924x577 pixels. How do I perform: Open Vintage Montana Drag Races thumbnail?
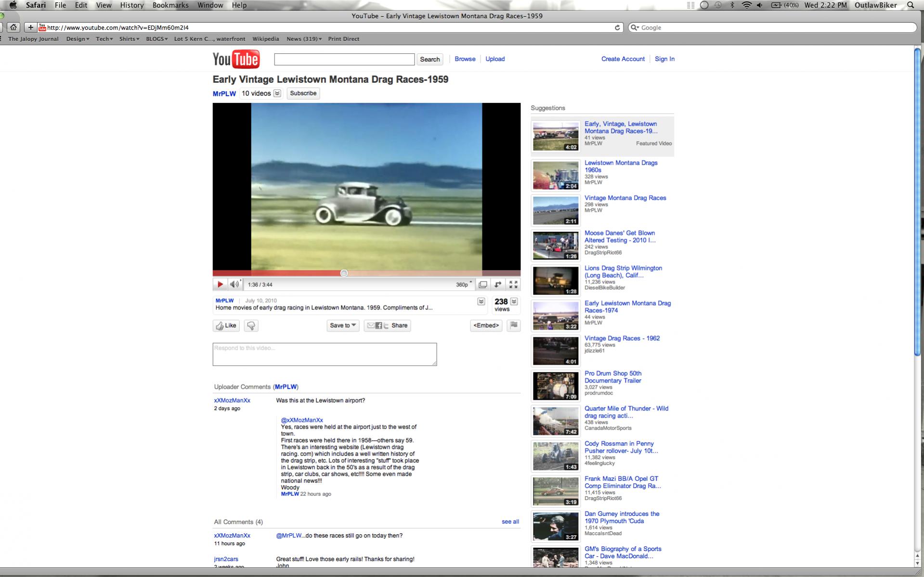tap(556, 210)
